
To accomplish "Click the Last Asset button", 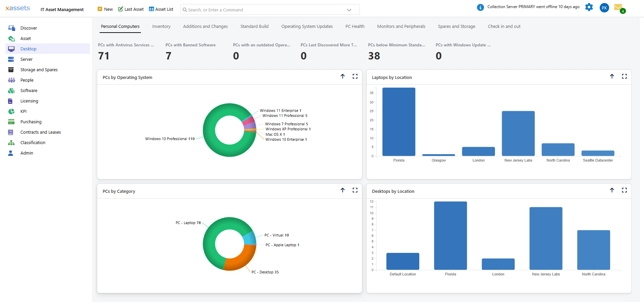I will (x=130, y=9).
